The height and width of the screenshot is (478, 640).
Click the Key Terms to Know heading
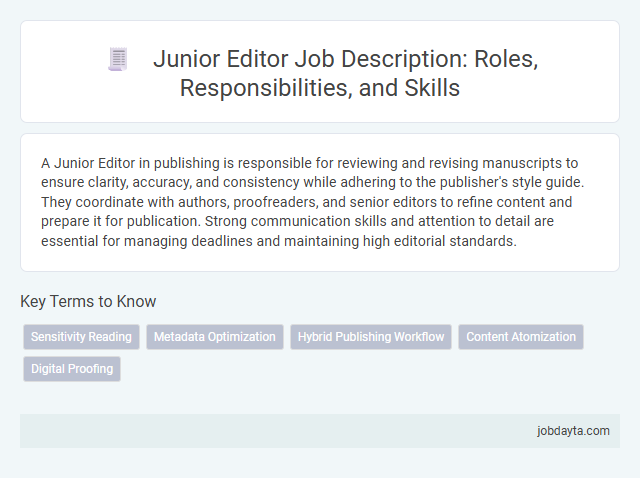click(x=88, y=302)
